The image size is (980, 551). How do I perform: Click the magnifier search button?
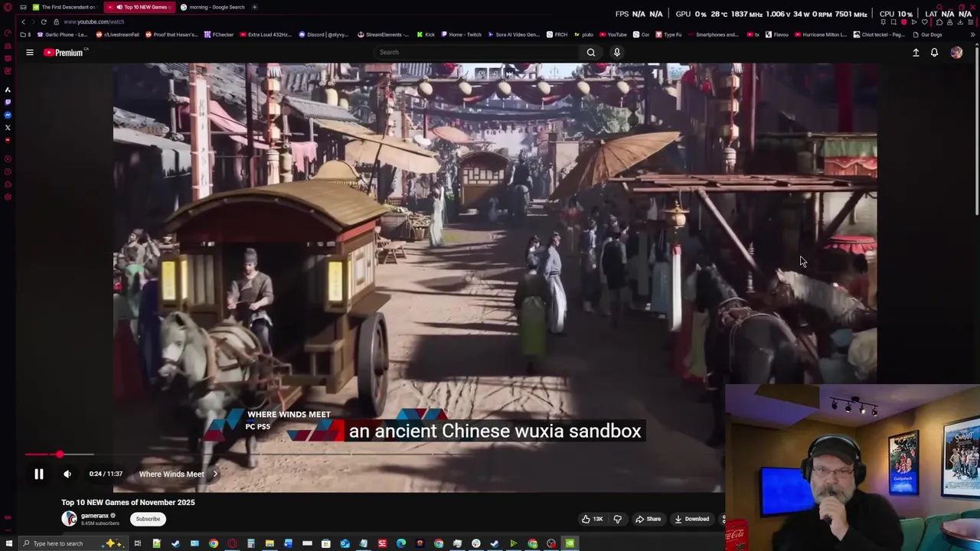[x=590, y=52]
